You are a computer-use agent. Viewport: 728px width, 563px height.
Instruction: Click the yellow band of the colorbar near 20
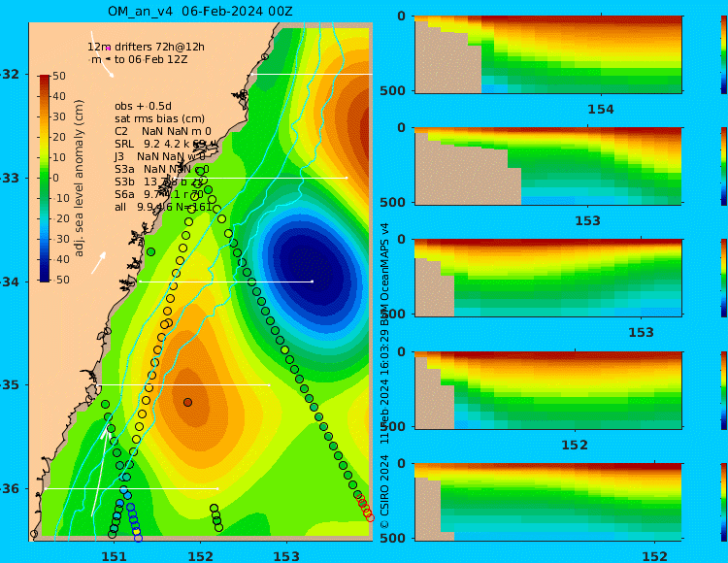click(45, 137)
